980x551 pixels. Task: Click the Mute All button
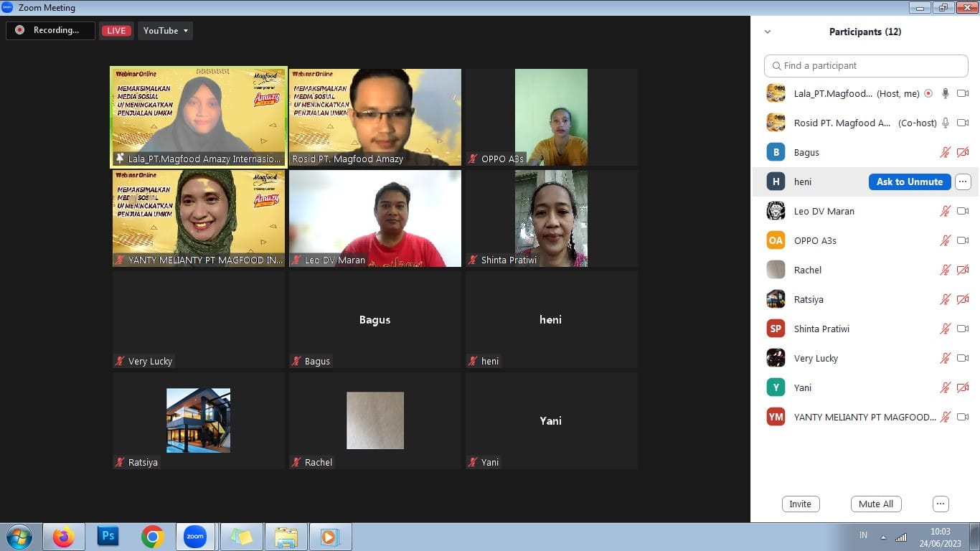(876, 504)
